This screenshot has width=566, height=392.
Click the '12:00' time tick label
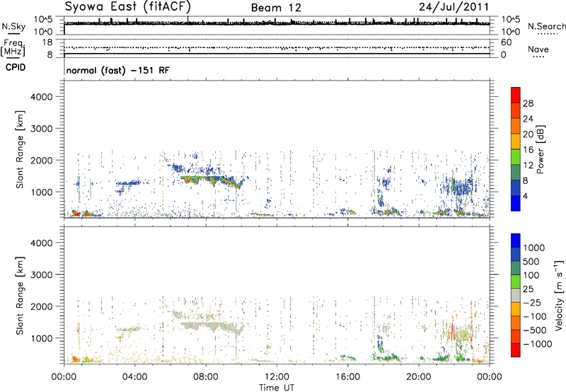tap(277, 377)
